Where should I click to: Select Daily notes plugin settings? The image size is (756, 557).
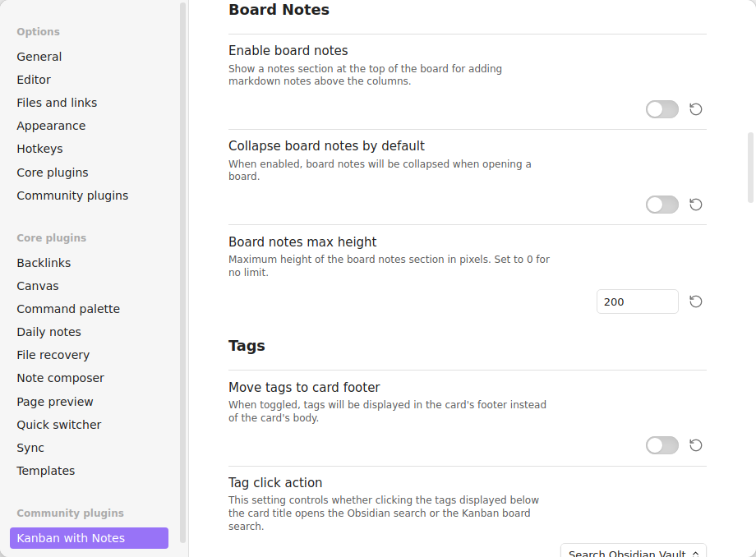pyautogui.click(x=90, y=332)
